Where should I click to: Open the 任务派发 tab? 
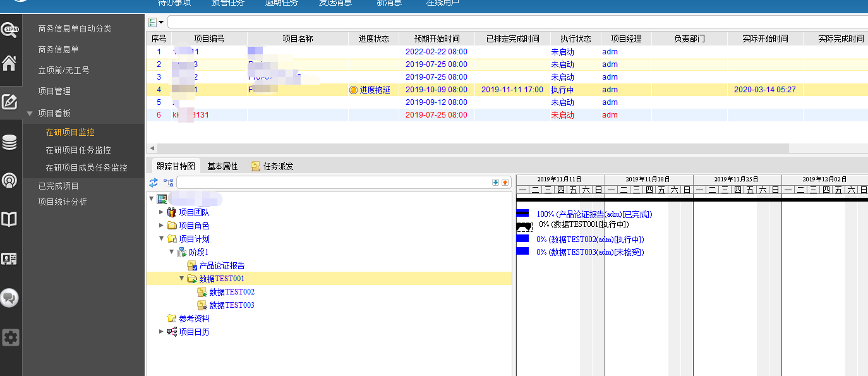pyautogui.click(x=273, y=166)
